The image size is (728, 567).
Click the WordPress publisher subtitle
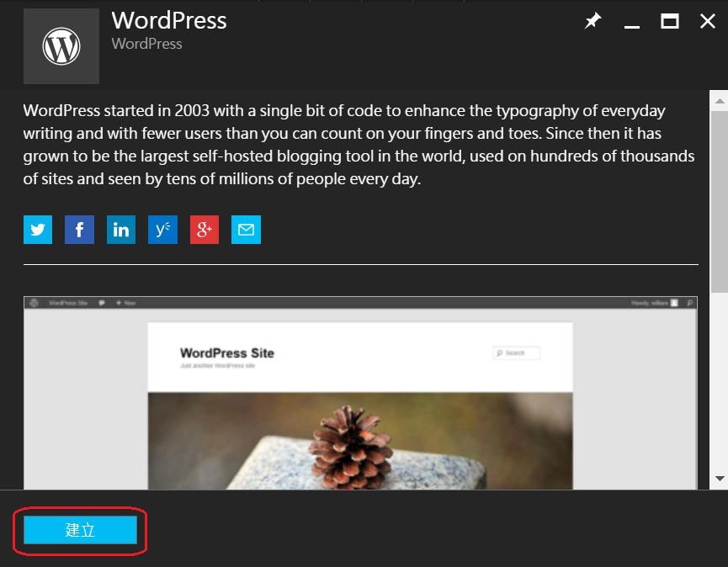pos(146,44)
